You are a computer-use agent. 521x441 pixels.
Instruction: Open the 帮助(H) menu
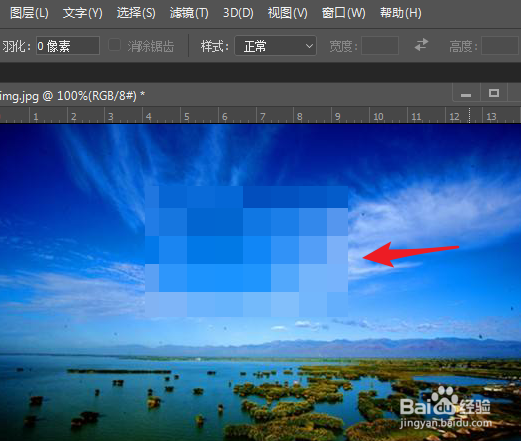tap(401, 13)
